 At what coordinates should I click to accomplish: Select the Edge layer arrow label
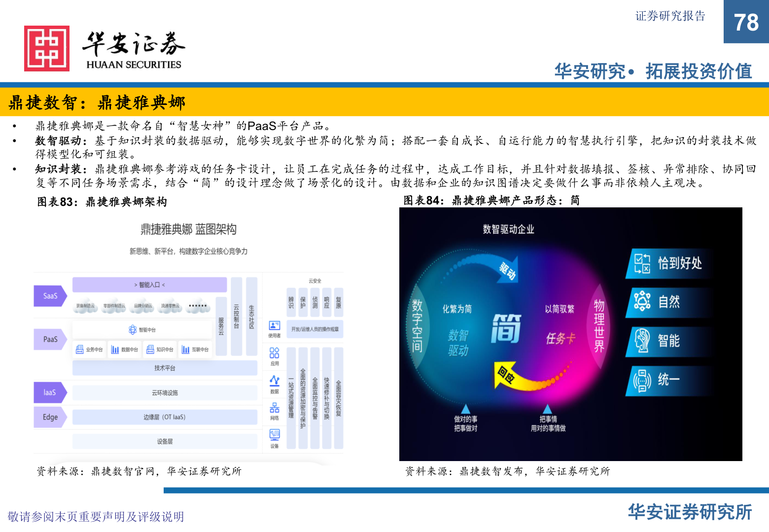[50, 417]
